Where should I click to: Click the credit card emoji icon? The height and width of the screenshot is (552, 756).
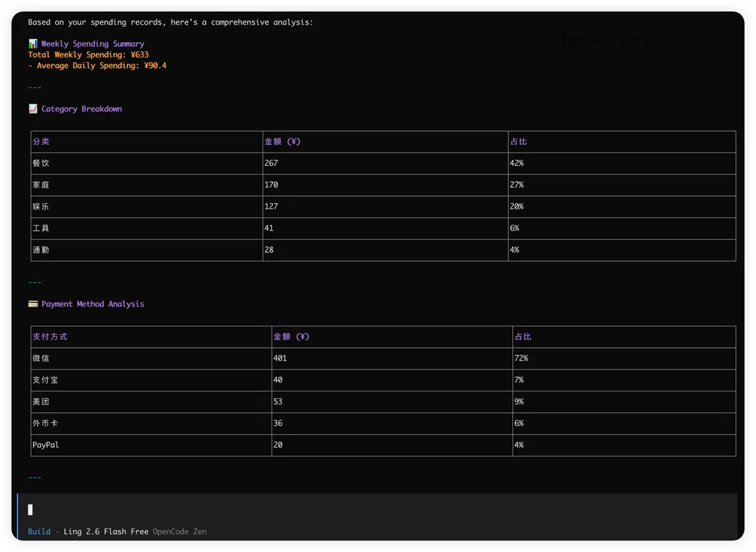coord(33,304)
